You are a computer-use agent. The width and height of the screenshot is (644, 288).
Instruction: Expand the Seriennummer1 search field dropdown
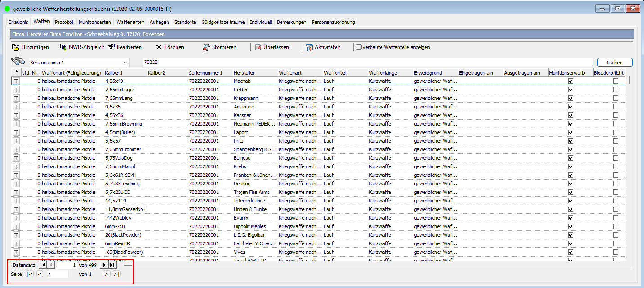pos(125,63)
